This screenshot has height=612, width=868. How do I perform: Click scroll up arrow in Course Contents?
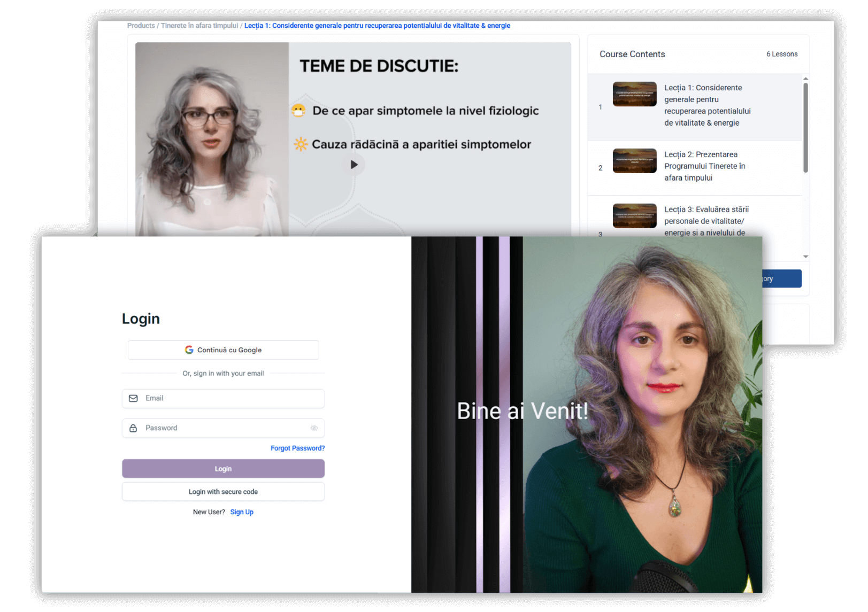(x=805, y=79)
